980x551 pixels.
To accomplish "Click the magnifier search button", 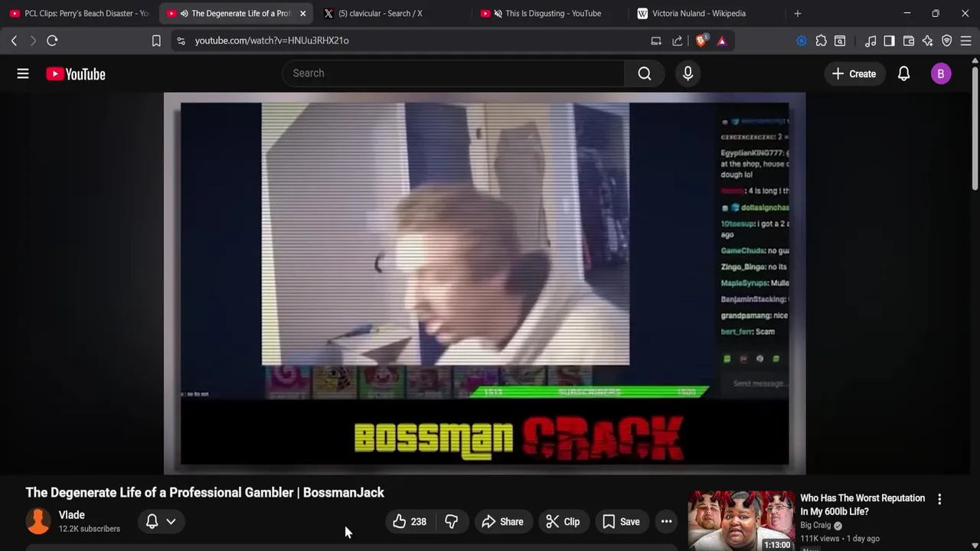I will click(644, 73).
